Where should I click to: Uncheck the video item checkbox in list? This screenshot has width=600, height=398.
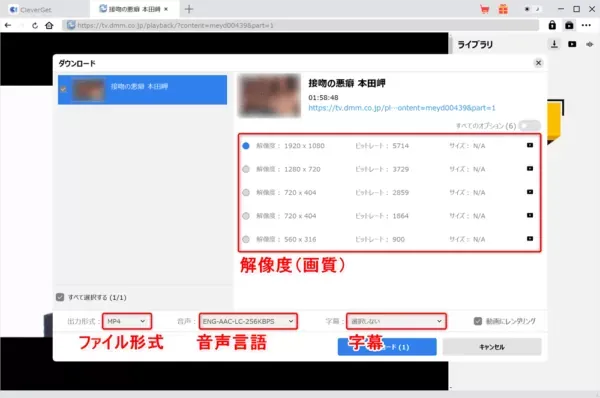pos(63,89)
